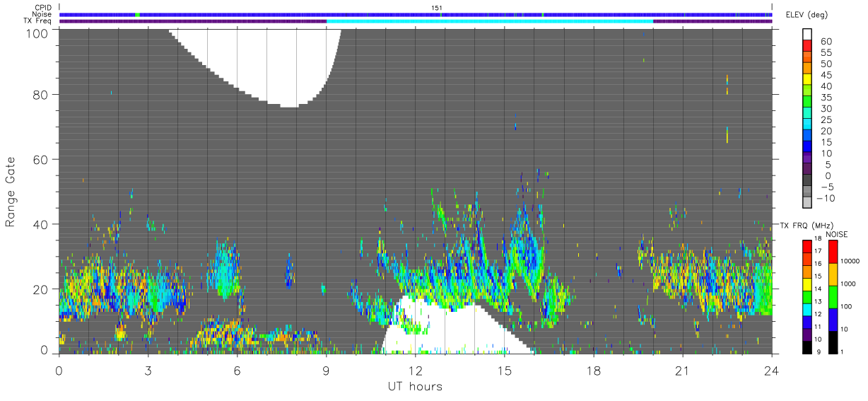This screenshot has width=868, height=401.
Task: Click the 'CPID' row label at top left
Action: click(x=44, y=8)
